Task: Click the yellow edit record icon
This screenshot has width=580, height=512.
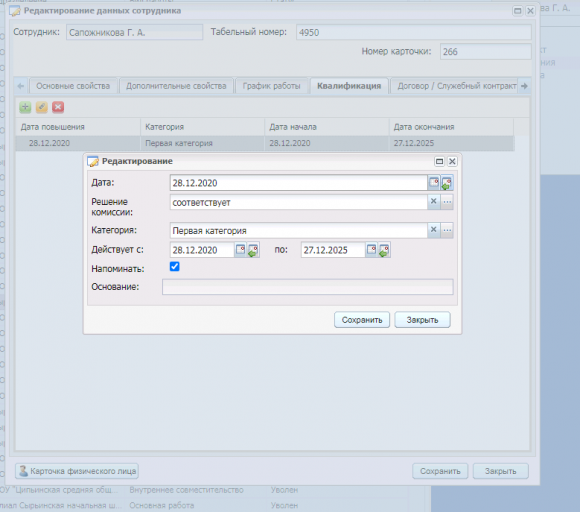Action: pyautogui.click(x=41, y=107)
